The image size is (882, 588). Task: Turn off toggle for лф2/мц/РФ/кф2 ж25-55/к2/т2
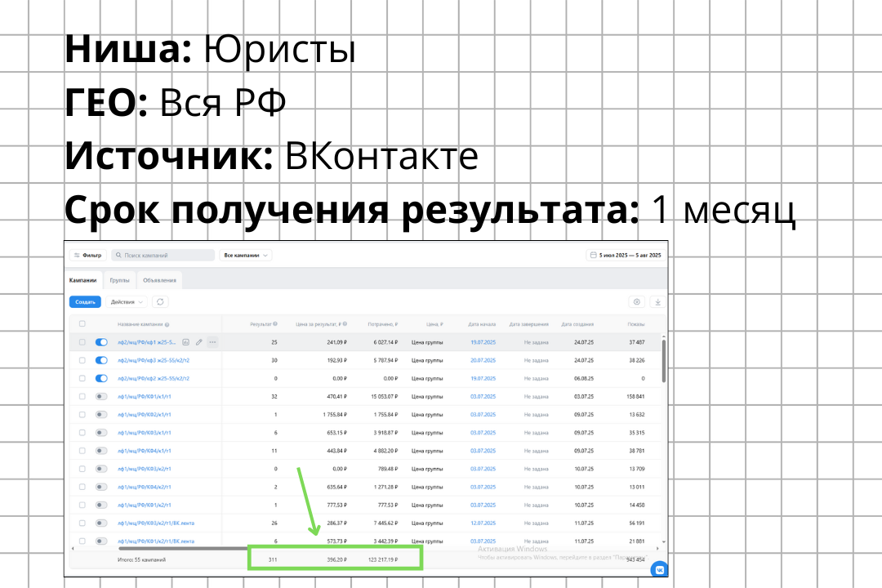101,378
